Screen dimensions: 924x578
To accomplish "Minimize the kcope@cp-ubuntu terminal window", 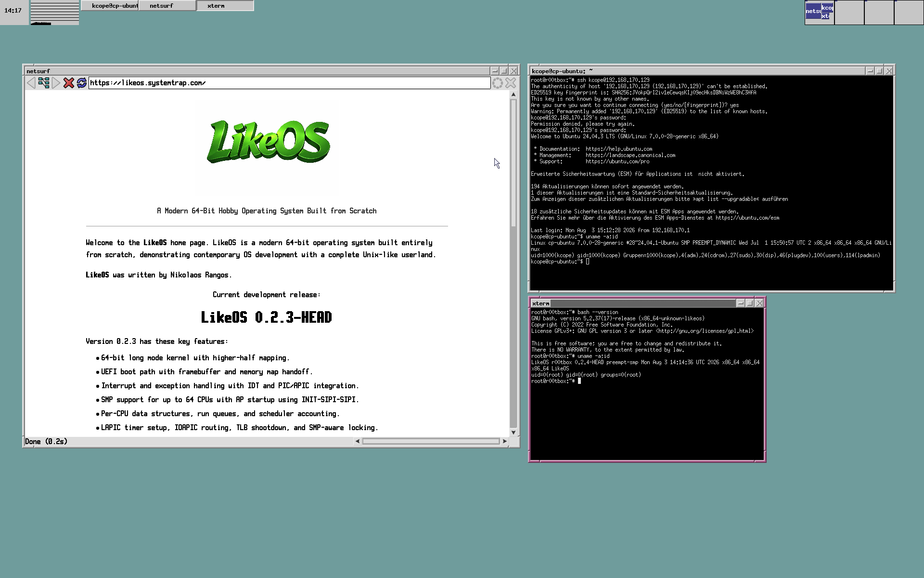I will [870, 71].
